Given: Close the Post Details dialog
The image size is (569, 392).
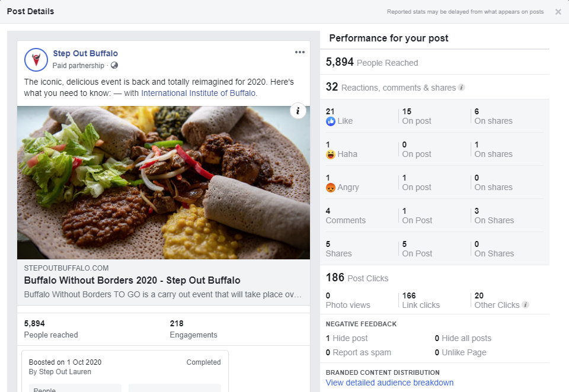Looking at the screenshot, I should (558, 12).
